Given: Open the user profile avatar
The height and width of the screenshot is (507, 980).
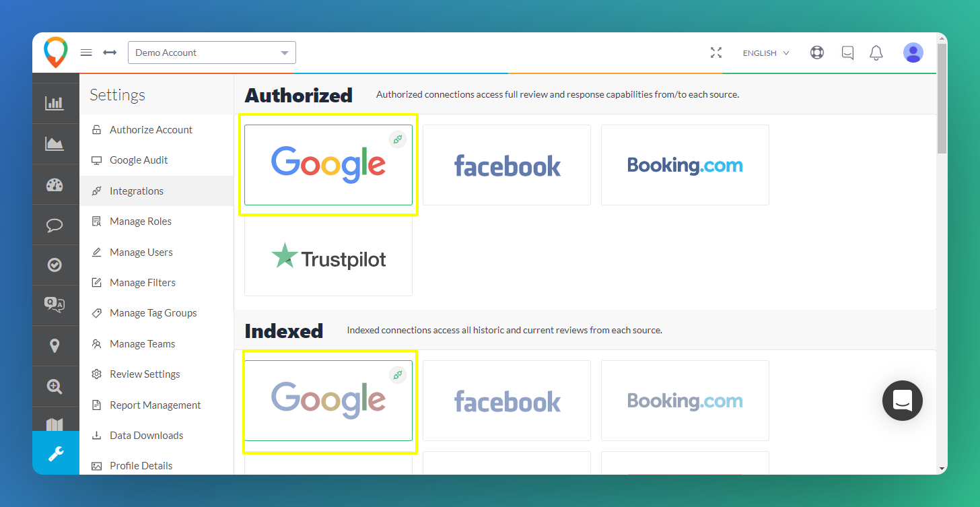Looking at the screenshot, I should [x=913, y=53].
